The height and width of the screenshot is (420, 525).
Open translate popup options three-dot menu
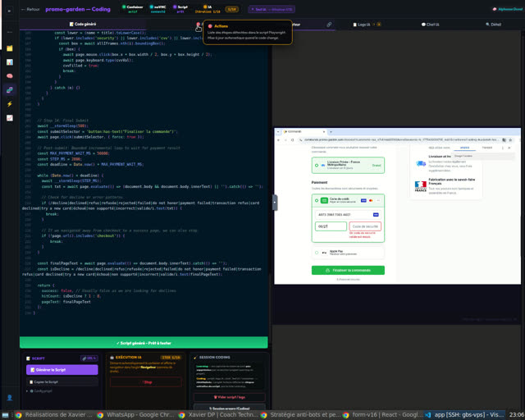502,148
